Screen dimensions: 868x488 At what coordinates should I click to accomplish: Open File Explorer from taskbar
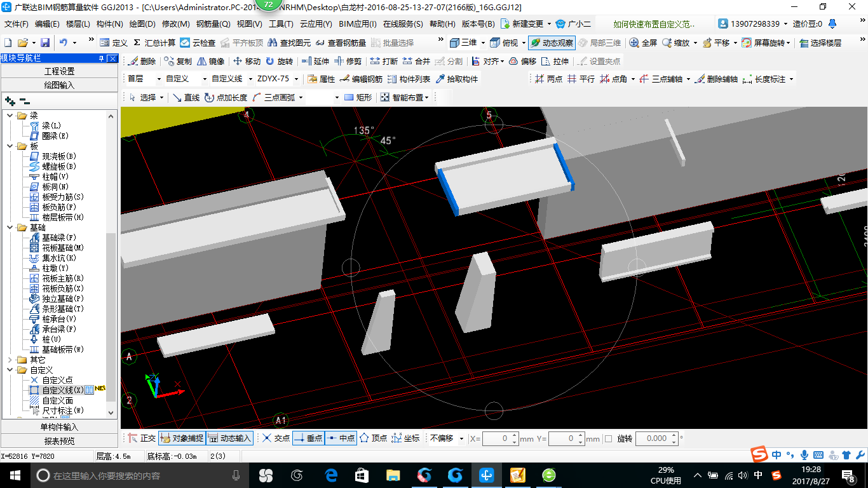(x=393, y=475)
